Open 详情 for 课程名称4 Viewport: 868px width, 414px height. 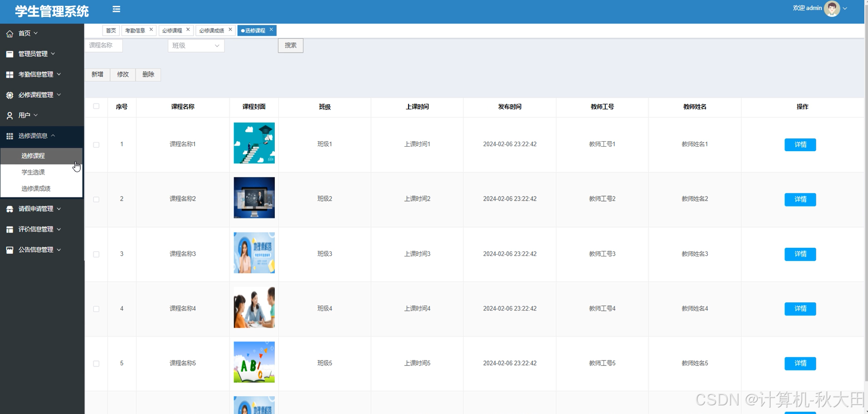pyautogui.click(x=800, y=309)
